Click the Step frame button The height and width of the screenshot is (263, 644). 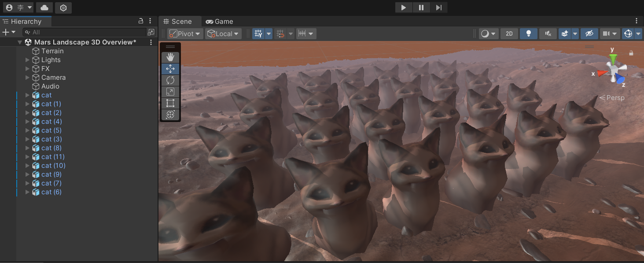click(439, 7)
